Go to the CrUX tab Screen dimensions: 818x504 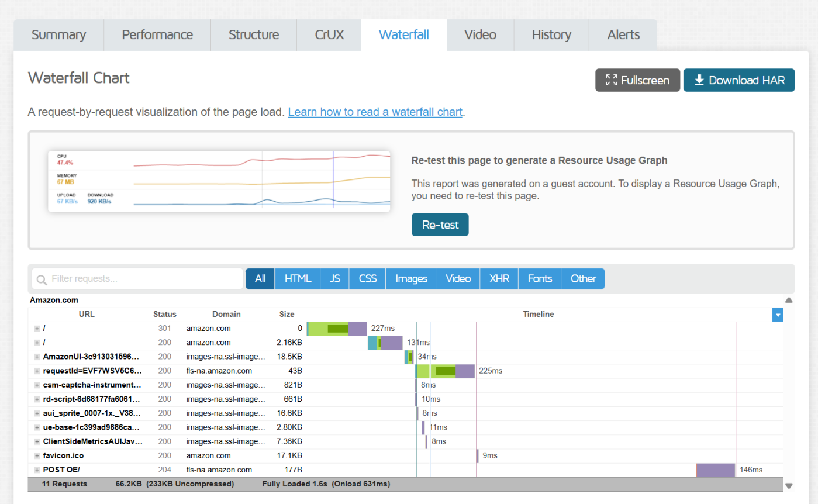click(329, 35)
